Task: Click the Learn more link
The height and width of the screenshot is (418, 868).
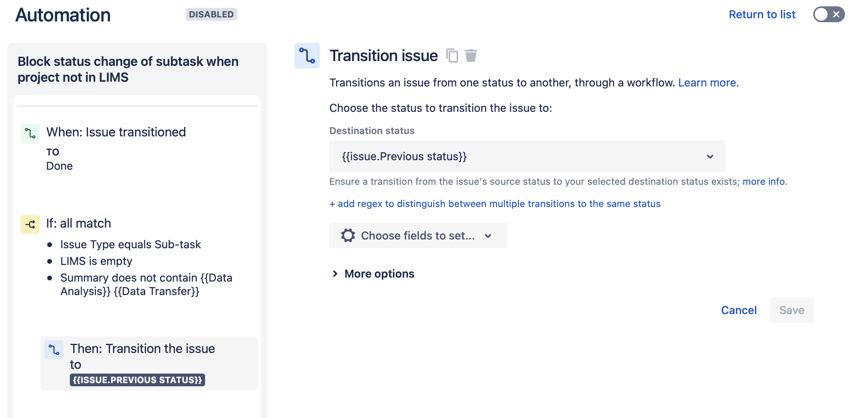Action: pyautogui.click(x=709, y=82)
